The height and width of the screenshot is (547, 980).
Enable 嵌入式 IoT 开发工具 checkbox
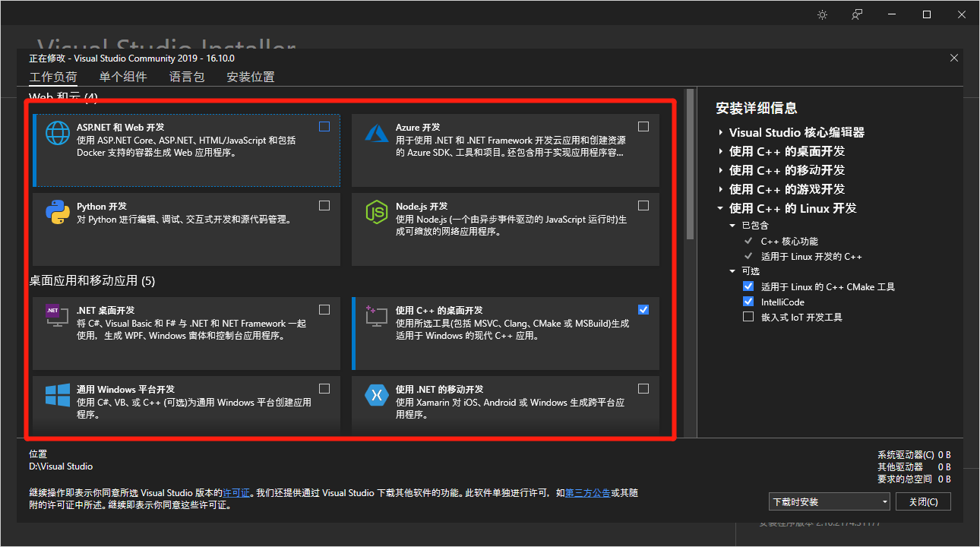click(748, 317)
